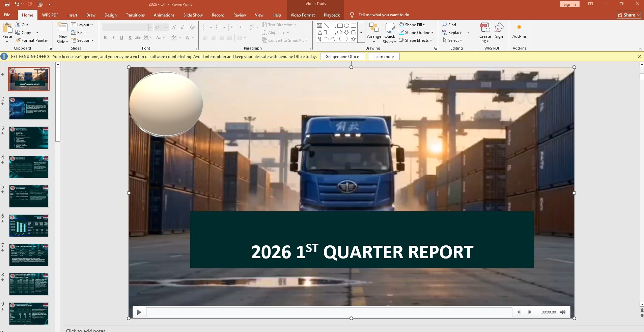Toggle Italic formatting
Image resolution: width=644 pixels, height=332 pixels.
click(x=113, y=38)
